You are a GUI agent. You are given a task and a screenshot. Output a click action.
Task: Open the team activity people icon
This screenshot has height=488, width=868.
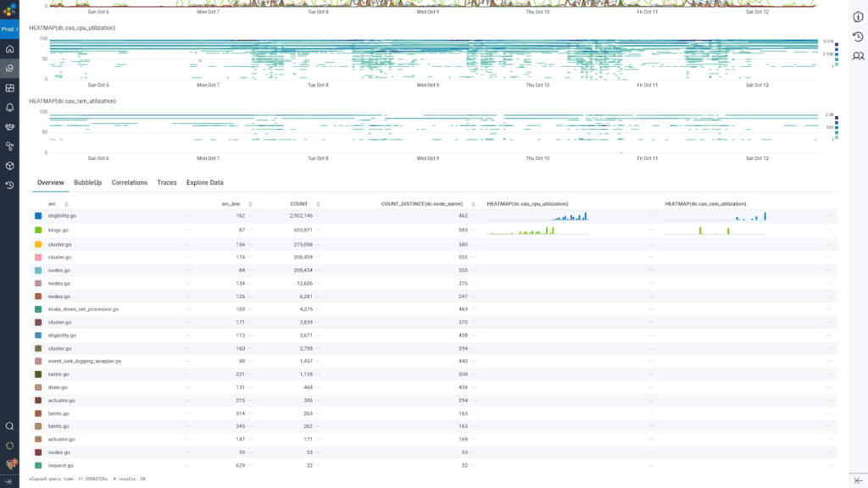(x=858, y=56)
